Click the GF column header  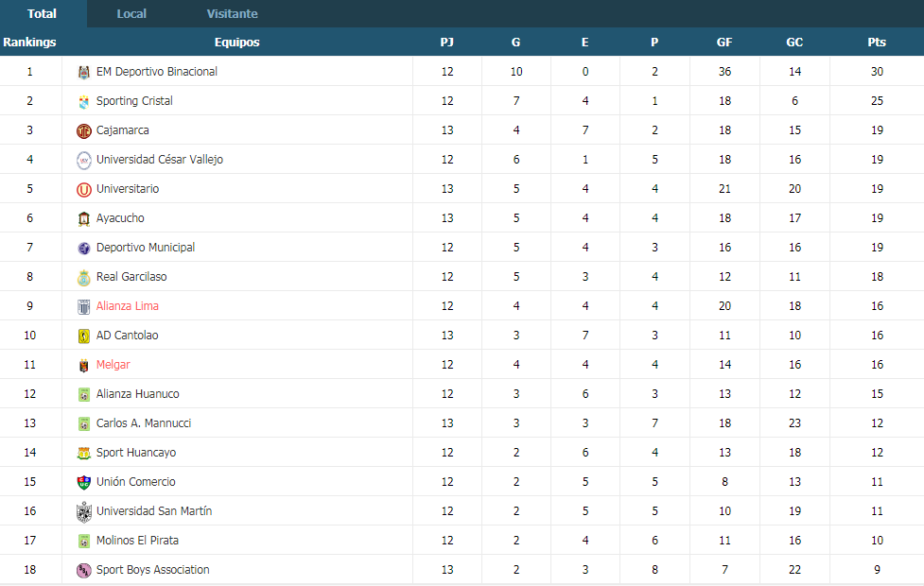[724, 42]
